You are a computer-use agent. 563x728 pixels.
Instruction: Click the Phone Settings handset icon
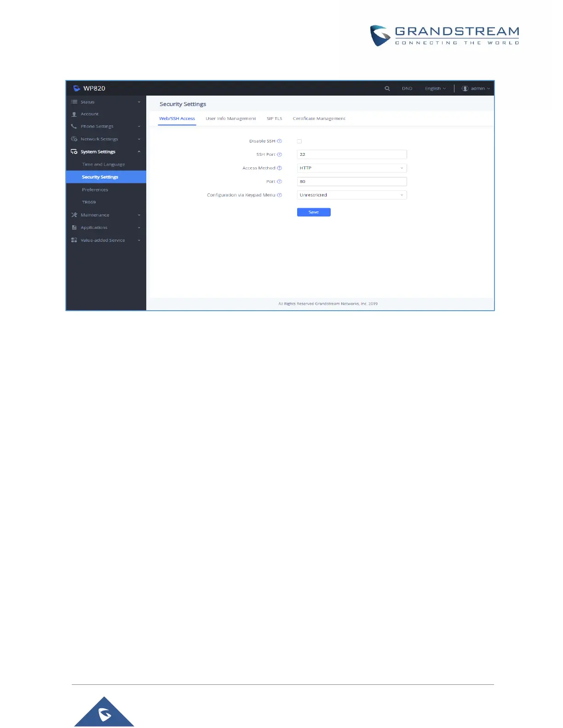(74, 126)
